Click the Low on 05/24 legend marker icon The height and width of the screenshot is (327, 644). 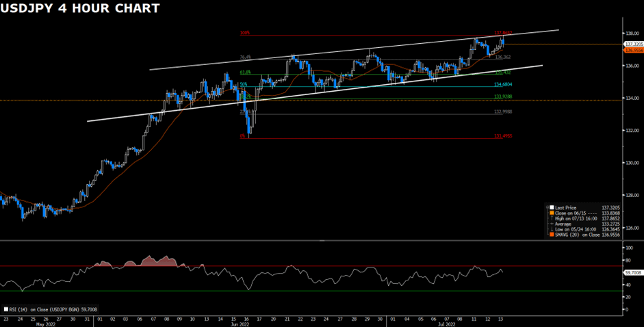tap(550, 228)
